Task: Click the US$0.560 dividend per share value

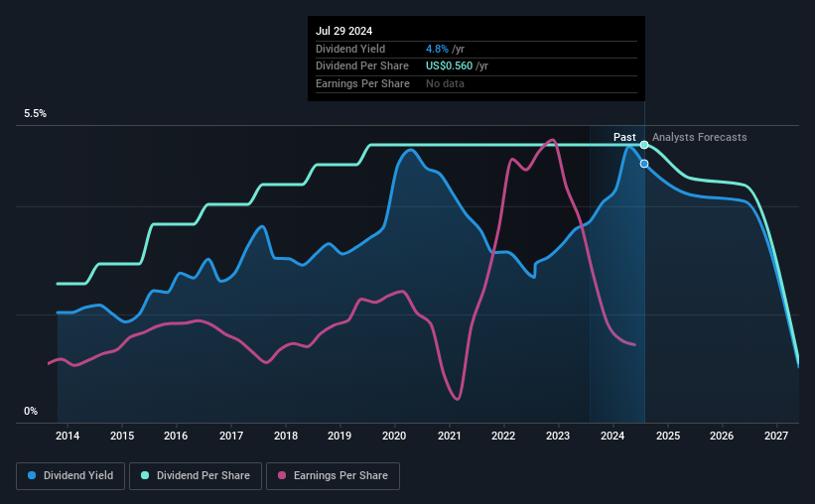Action: pyautogui.click(x=449, y=66)
